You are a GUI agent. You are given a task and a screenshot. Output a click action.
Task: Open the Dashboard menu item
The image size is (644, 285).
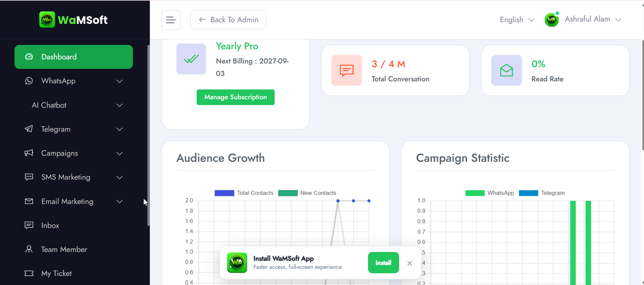coord(74,57)
